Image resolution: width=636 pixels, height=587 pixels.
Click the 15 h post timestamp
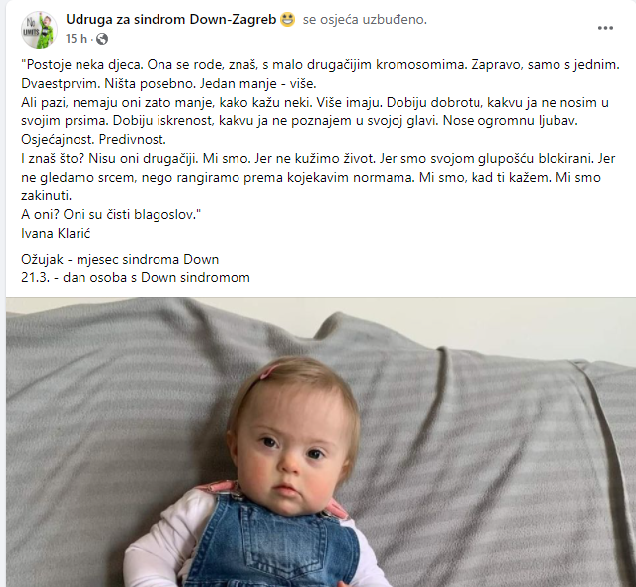[76, 39]
